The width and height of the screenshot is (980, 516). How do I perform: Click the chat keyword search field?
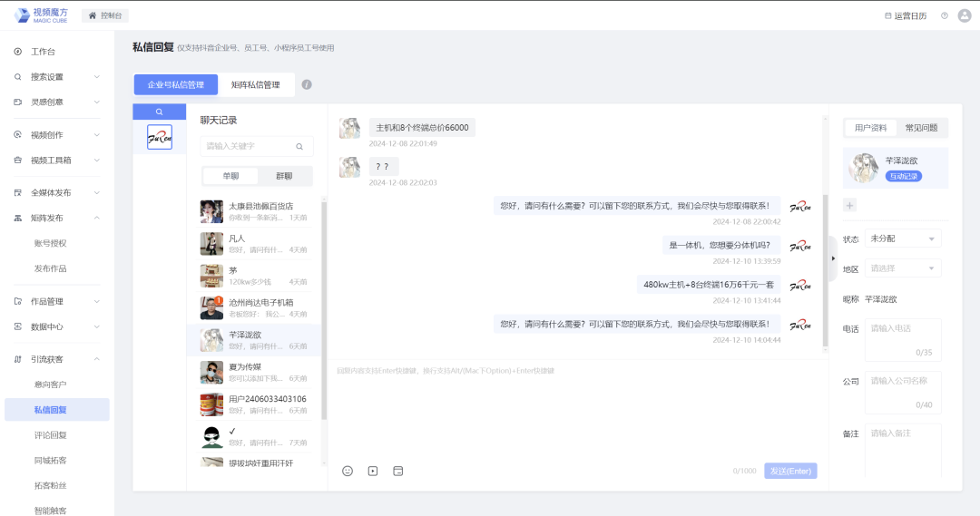point(250,146)
